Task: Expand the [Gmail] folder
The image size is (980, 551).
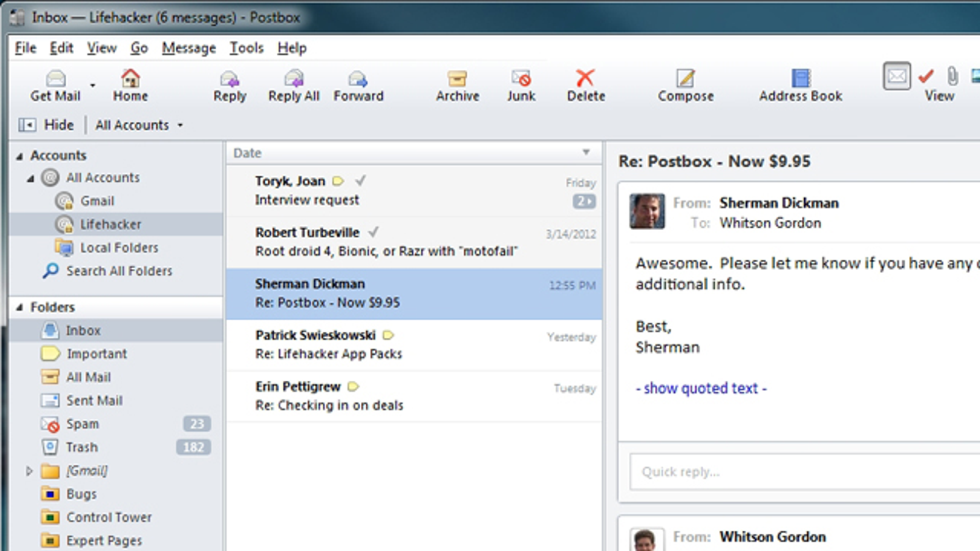Action: tap(29, 471)
